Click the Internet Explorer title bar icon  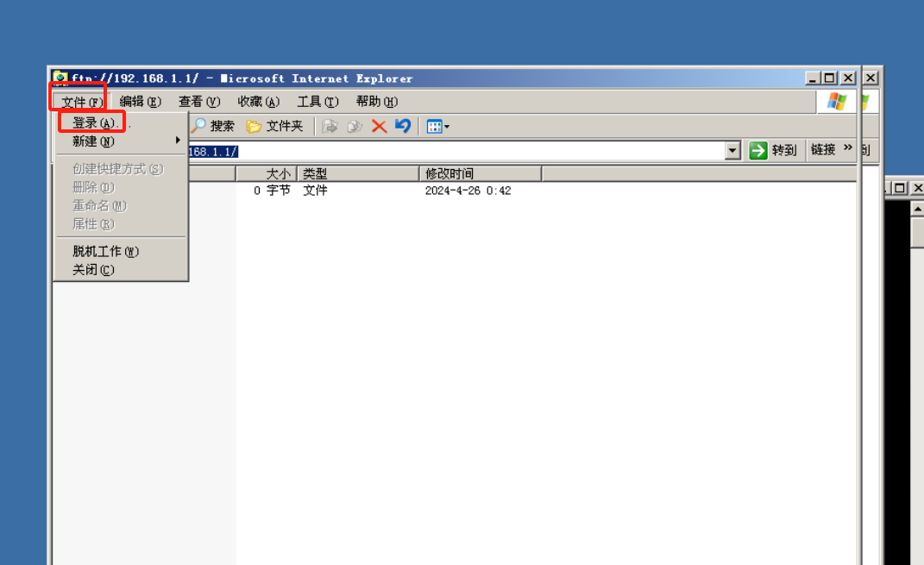60,78
